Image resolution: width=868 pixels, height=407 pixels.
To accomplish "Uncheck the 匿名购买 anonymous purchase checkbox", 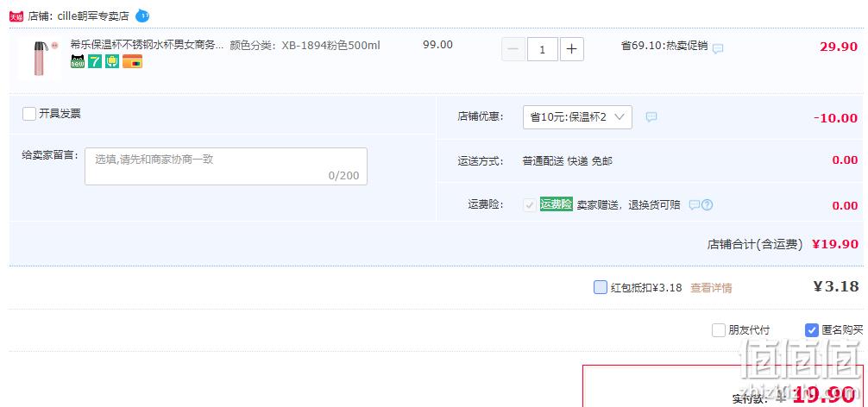I will tap(812, 331).
